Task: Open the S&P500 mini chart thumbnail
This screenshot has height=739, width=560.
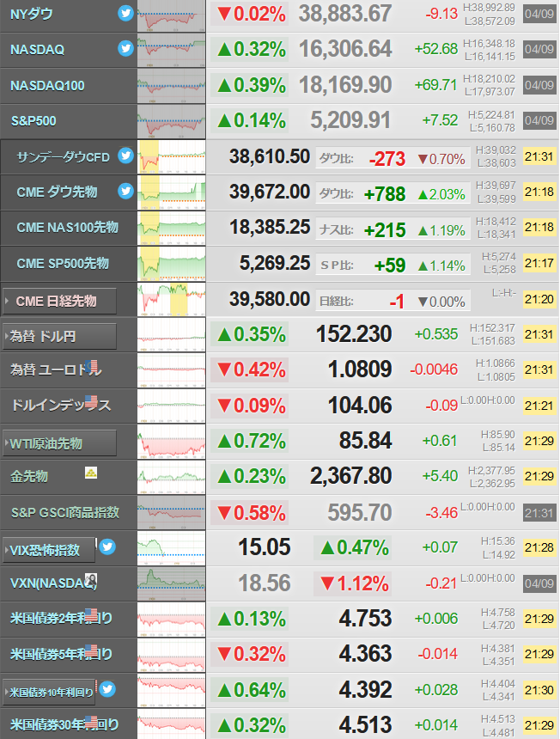Action: click(x=172, y=121)
